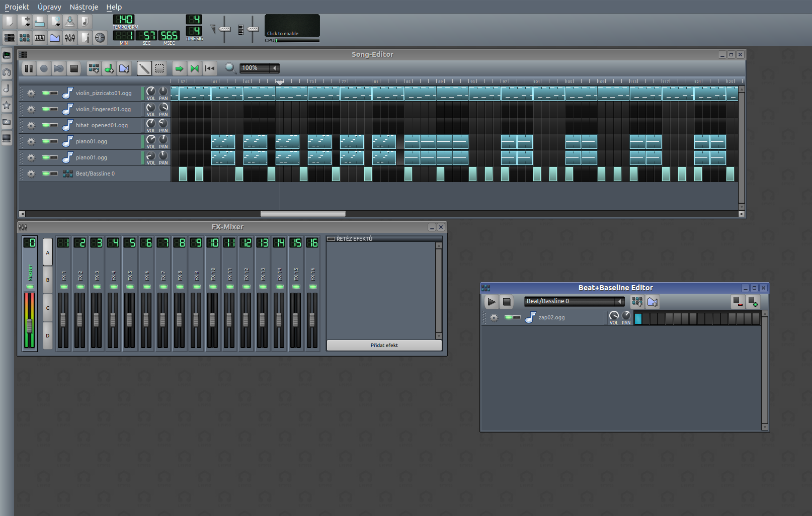This screenshot has height=516, width=812.
Task: Toggle the first step of zap02.ogg
Action: click(x=638, y=318)
